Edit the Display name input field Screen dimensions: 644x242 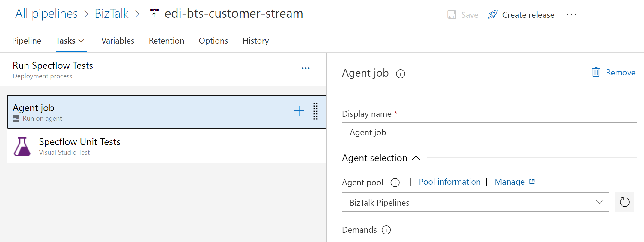490,132
